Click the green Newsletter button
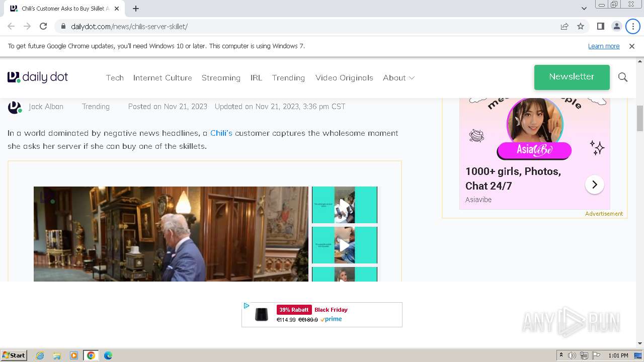The width and height of the screenshot is (644, 362). click(x=572, y=77)
